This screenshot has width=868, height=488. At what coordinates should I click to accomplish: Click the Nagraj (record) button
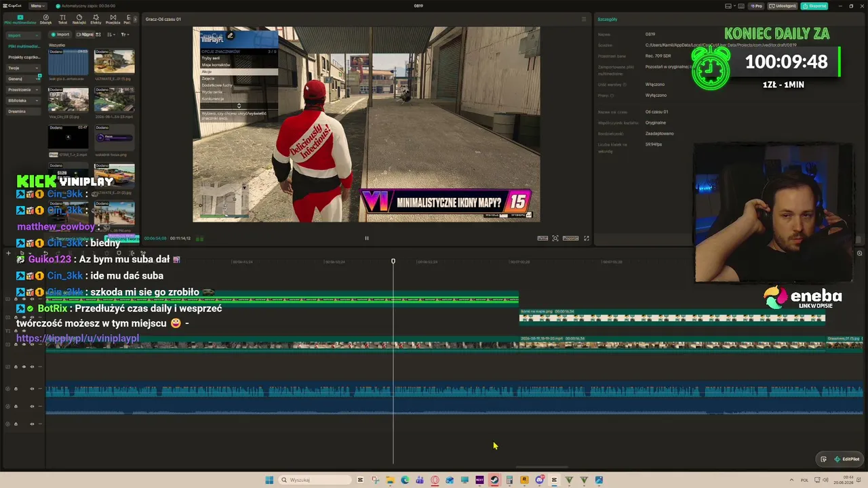point(85,35)
